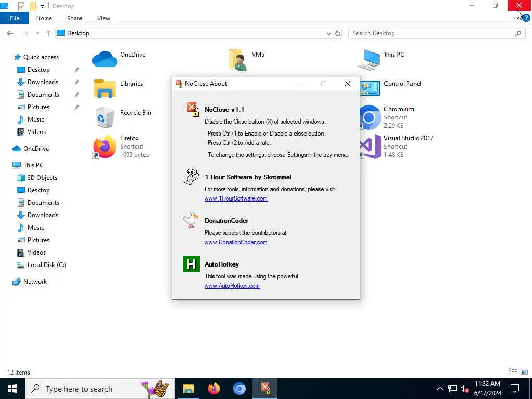Open the OneDrive cloud item in Desktop folder

click(x=105, y=59)
